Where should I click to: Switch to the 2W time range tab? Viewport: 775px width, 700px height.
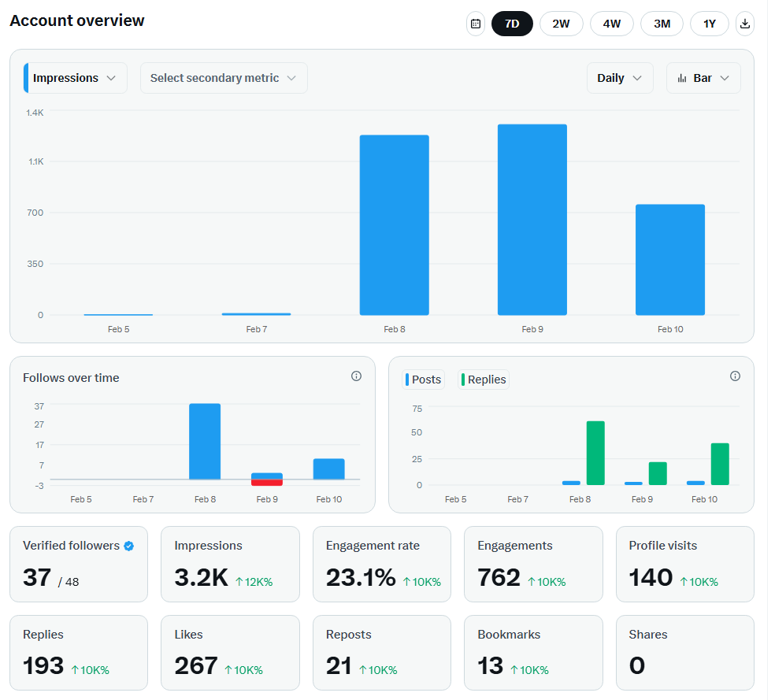[x=561, y=24]
